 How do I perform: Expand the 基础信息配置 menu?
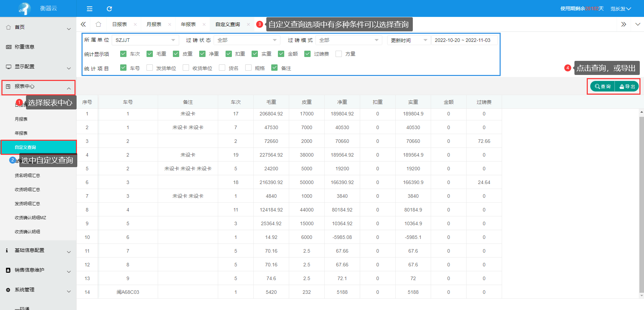[x=69, y=252]
